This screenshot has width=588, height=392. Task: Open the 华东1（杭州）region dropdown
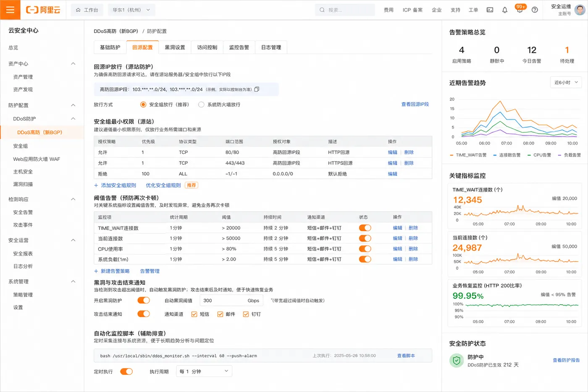[x=131, y=10]
